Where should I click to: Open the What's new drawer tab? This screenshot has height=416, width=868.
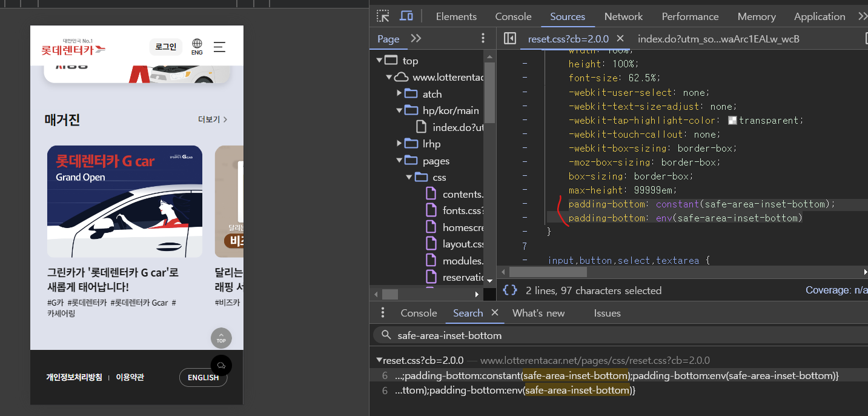tap(538, 313)
